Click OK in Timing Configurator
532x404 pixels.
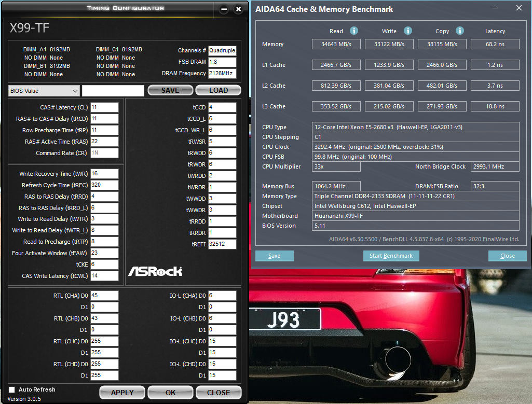[x=170, y=393]
